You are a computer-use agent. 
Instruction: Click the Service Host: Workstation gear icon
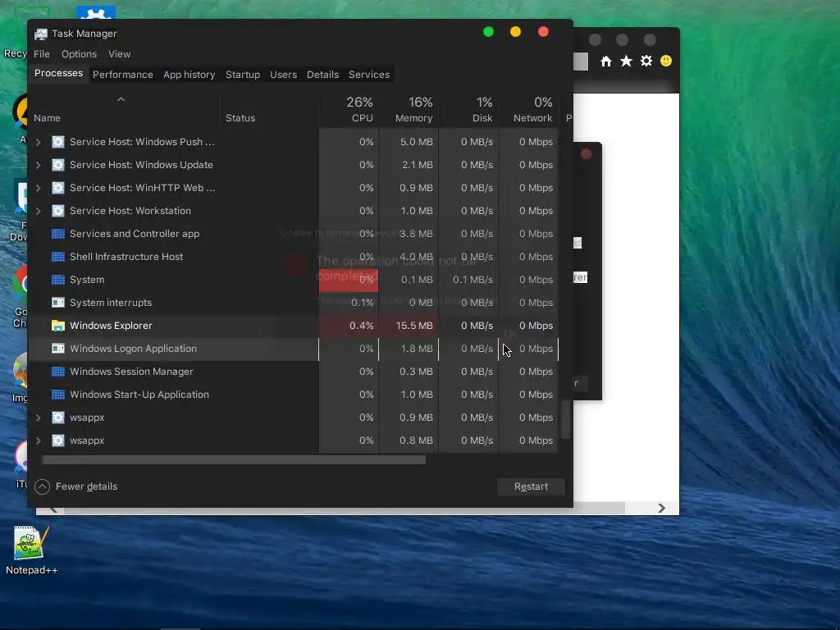(58, 211)
